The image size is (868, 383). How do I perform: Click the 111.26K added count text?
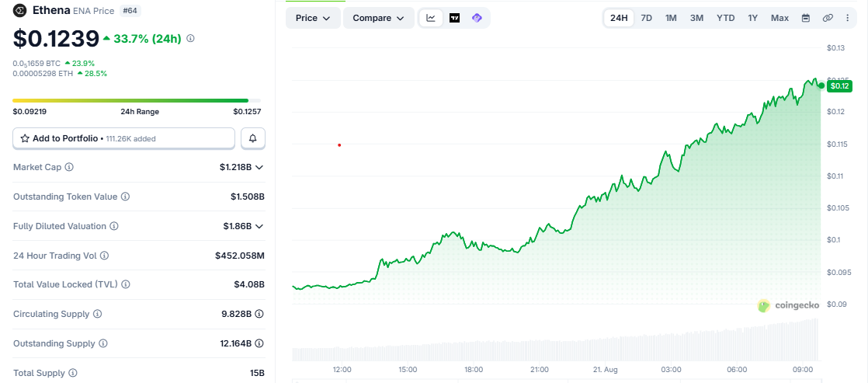pyautogui.click(x=130, y=138)
